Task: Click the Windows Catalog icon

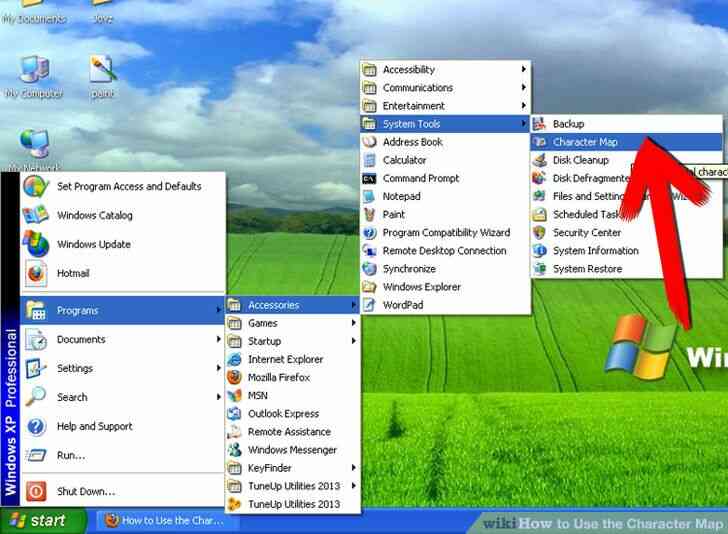Action: (36, 215)
